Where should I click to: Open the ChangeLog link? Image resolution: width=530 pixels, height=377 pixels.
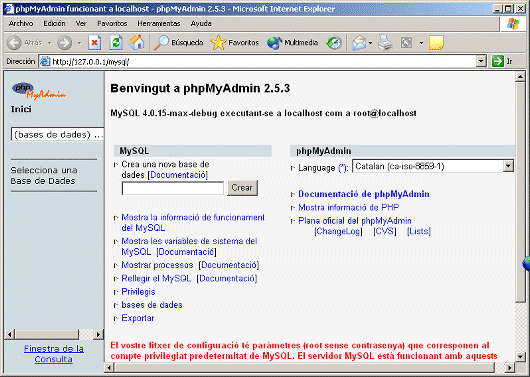[x=338, y=231]
